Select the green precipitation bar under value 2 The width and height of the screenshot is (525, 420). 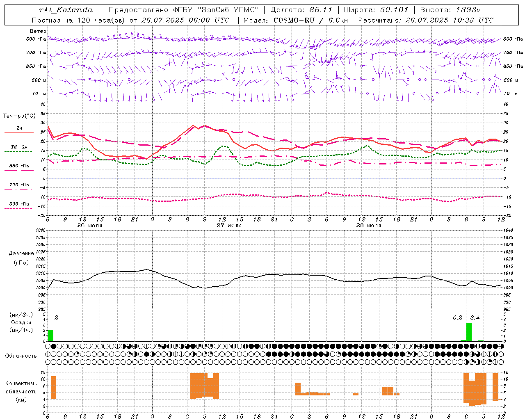coord(50,336)
